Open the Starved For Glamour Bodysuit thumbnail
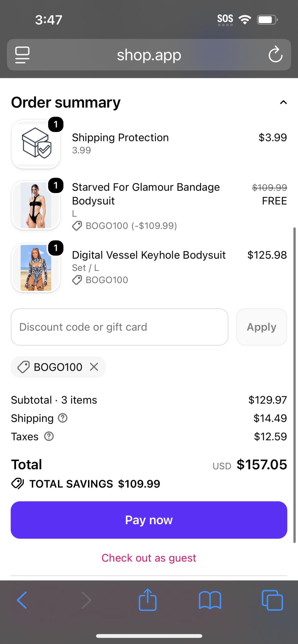The image size is (298, 644). pos(36,205)
